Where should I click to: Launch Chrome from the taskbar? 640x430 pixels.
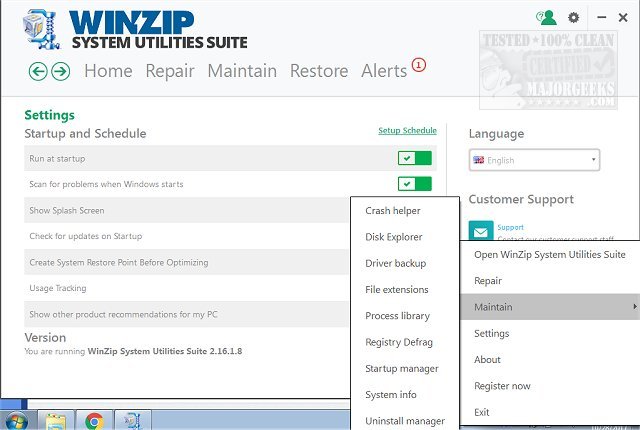click(94, 421)
